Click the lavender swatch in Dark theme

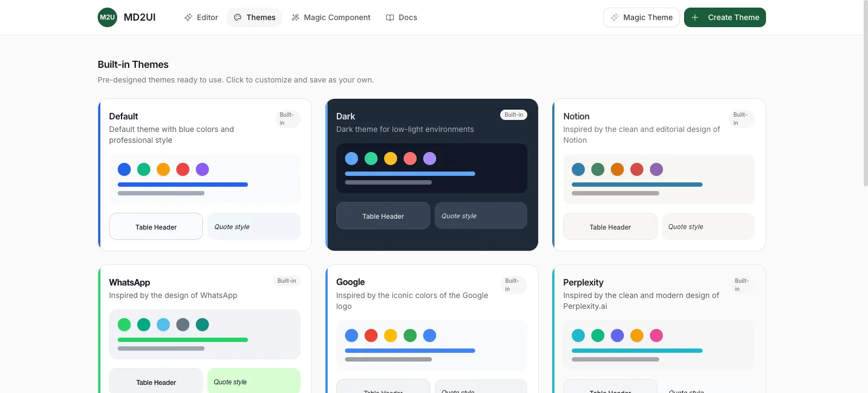[430, 159]
